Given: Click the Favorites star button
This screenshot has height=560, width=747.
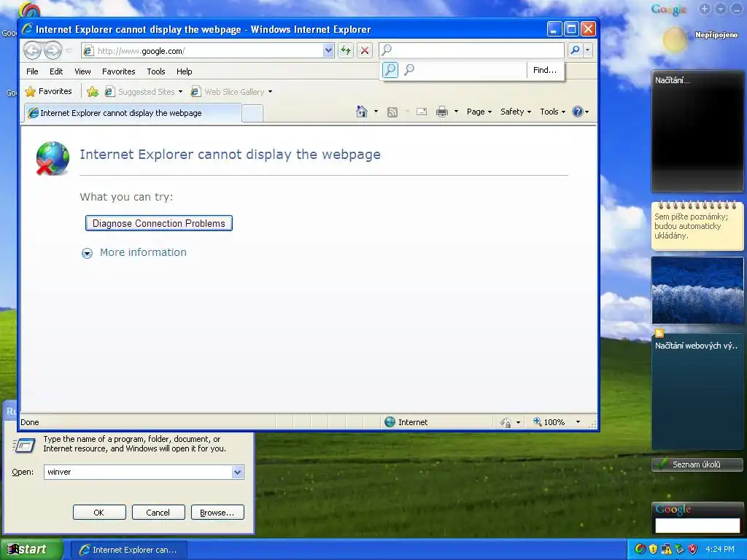Looking at the screenshot, I should (49, 91).
